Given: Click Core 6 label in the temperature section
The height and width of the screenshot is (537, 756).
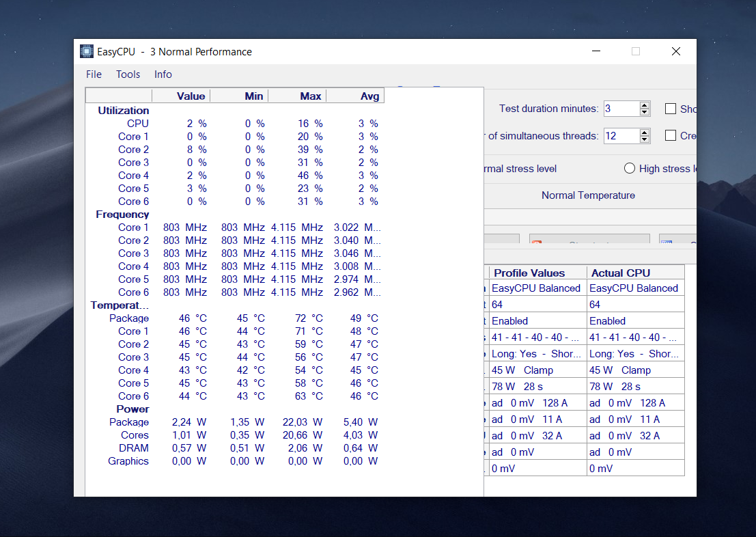Looking at the screenshot, I should 134,396.
